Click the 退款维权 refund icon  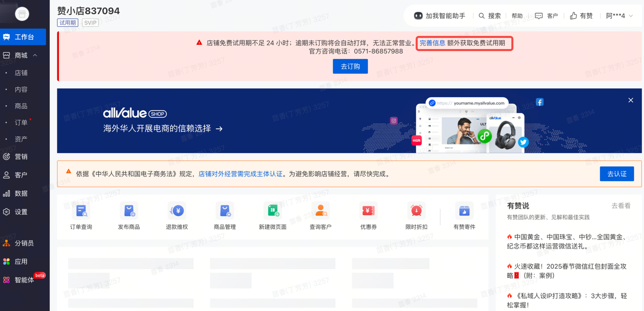[x=177, y=211]
